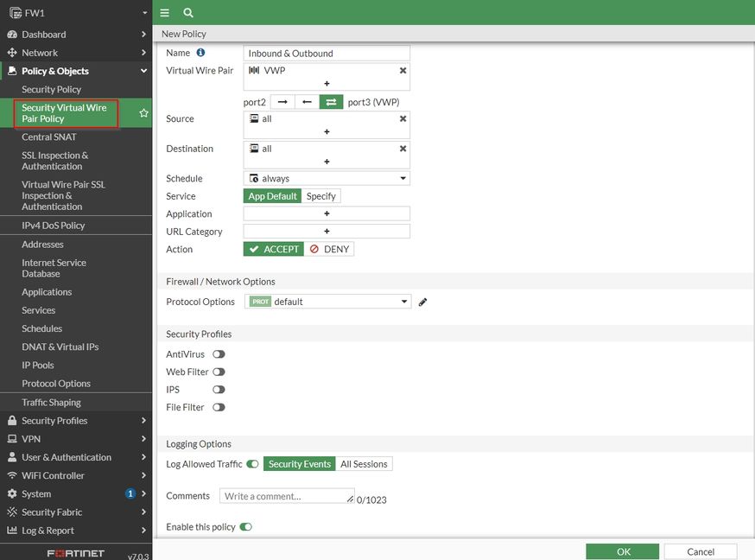Expand WiFi Controller menu
Image resolution: width=755 pixels, height=560 pixels.
(x=76, y=475)
